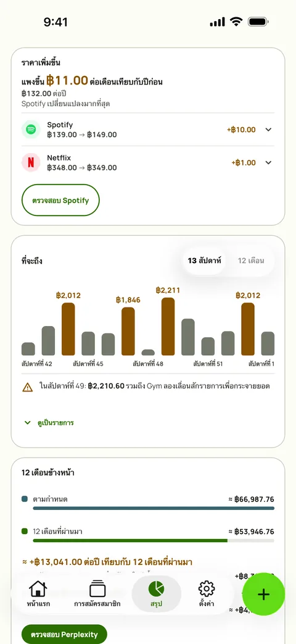Viewport: 296px width, 644px height.
Task: Tap the Spotify logo icon
Action: tap(31, 130)
